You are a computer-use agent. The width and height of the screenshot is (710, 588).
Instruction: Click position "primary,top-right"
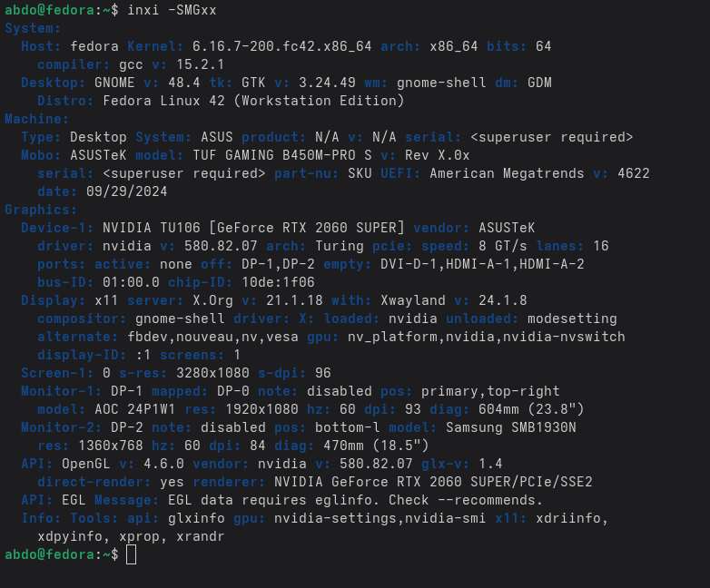[490, 391]
